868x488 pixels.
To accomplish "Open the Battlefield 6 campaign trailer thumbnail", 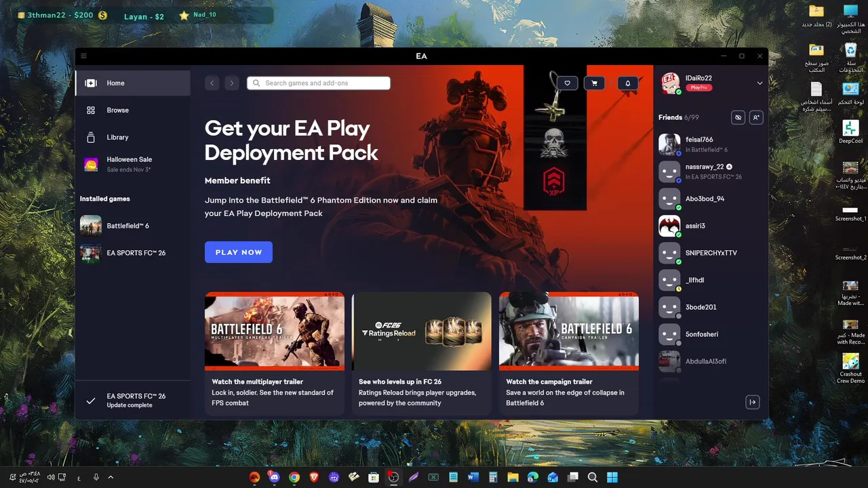I will click(x=569, y=331).
